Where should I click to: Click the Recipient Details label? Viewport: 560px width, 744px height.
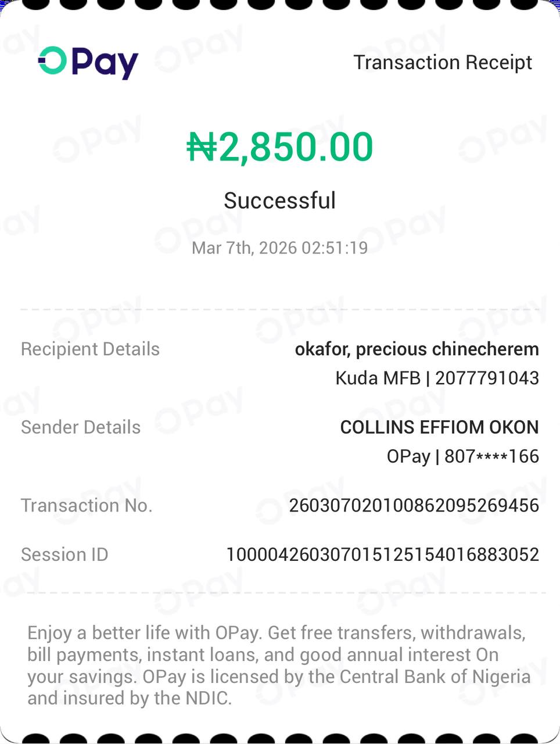pos(90,349)
